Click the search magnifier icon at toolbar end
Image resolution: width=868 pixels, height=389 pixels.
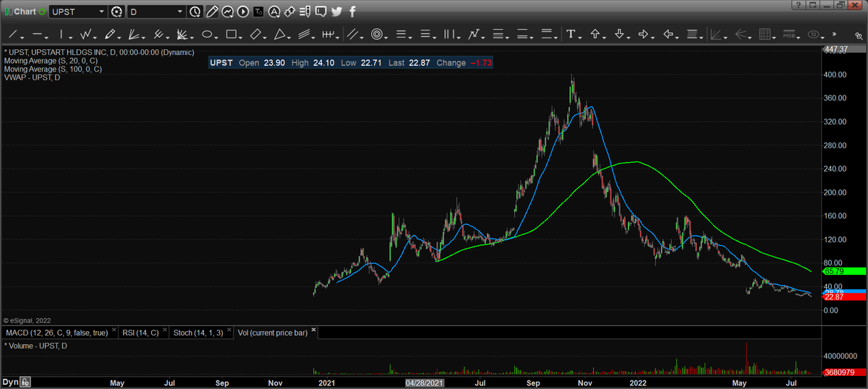[859, 35]
